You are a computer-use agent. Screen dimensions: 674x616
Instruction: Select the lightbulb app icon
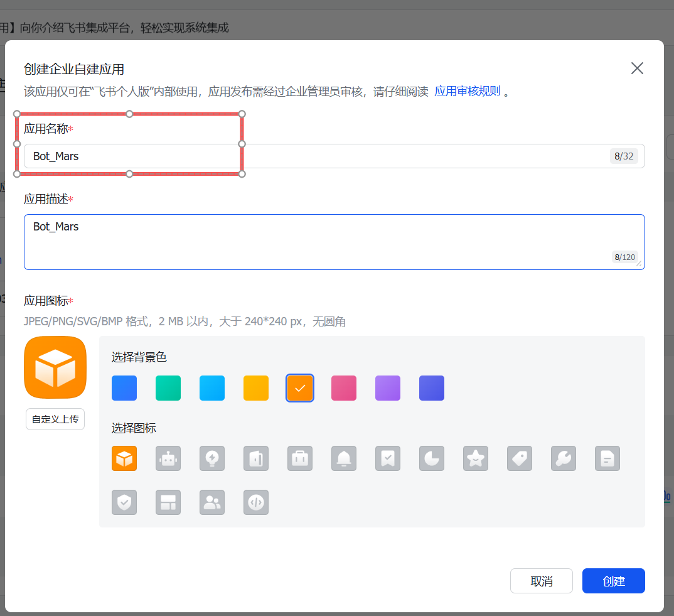212,458
